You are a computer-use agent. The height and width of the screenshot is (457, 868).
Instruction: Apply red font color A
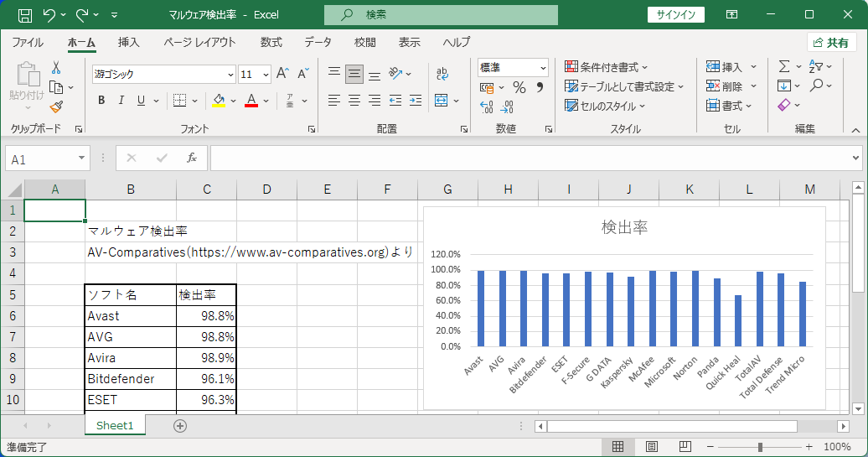pyautogui.click(x=251, y=101)
